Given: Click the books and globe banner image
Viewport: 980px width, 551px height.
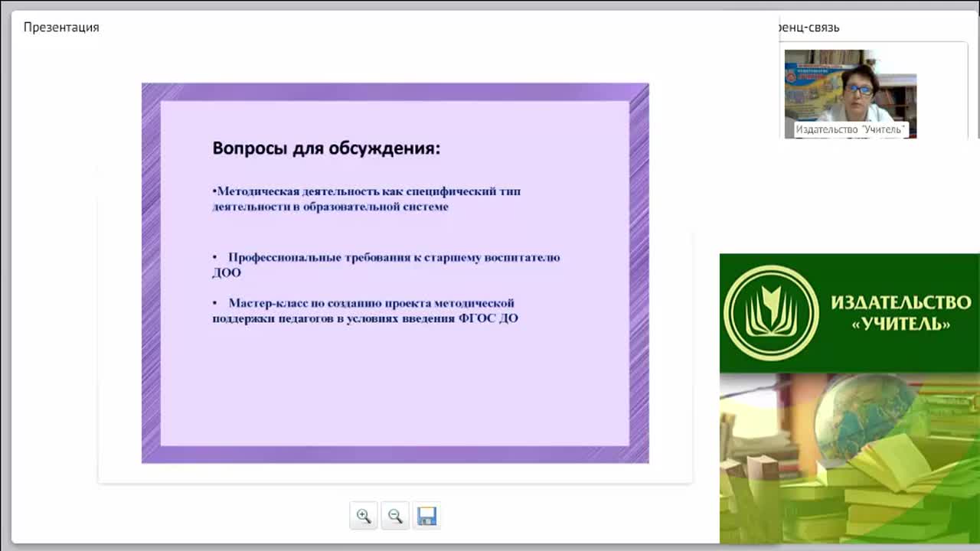Looking at the screenshot, I should pos(850,458).
